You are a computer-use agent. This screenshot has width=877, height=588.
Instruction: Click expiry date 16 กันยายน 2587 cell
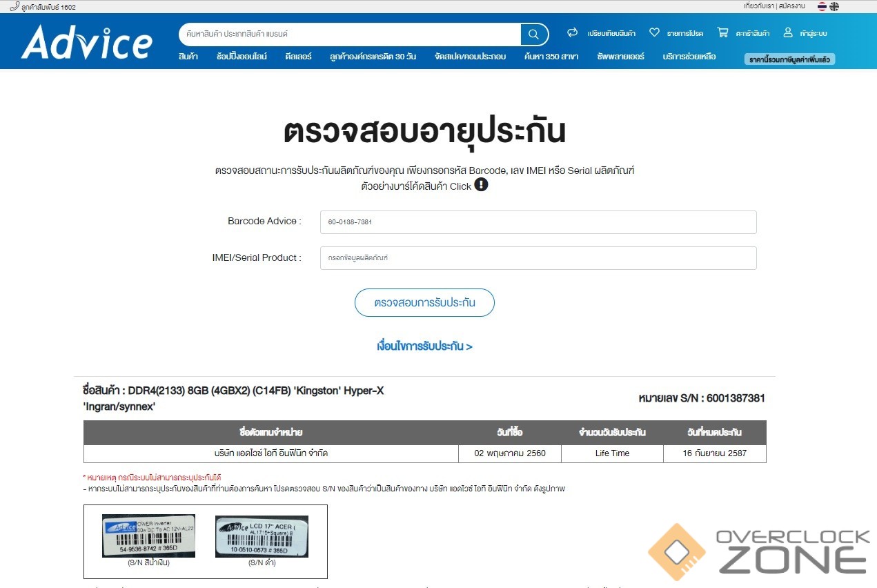pyautogui.click(x=714, y=453)
